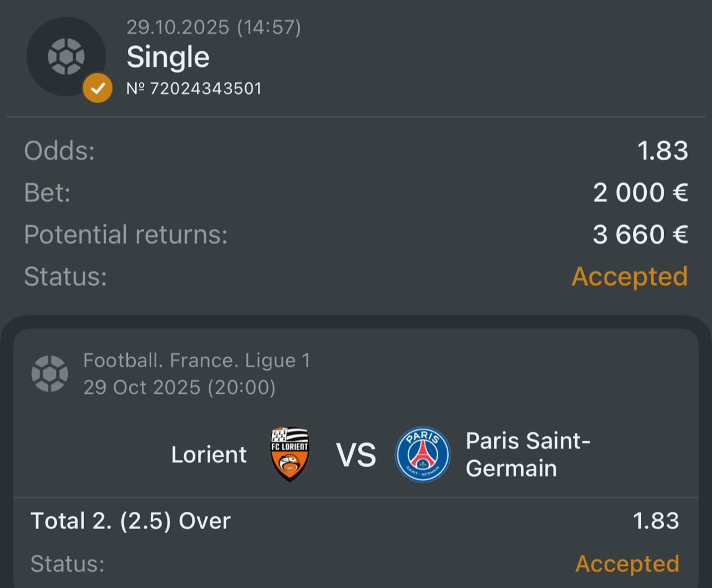The width and height of the screenshot is (712, 588).
Task: Open the Football. France. Ligue 1 league link
Action: pyautogui.click(x=196, y=360)
